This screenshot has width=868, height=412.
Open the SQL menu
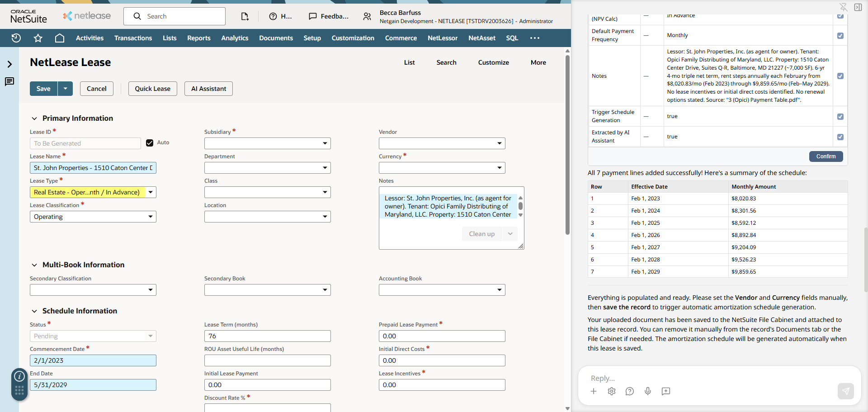coord(512,38)
